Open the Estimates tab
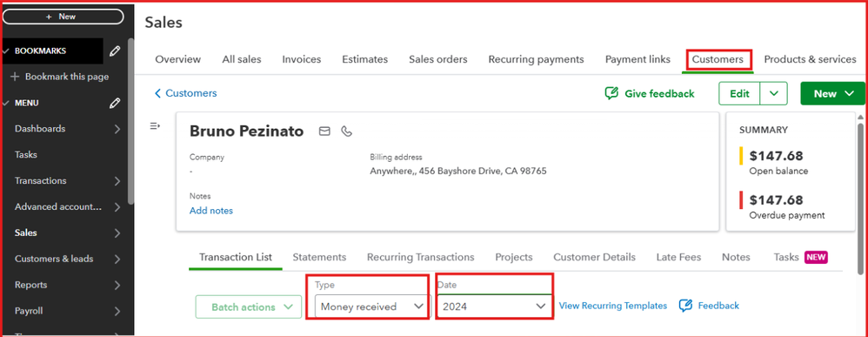Viewport: 868px width, 337px height. [x=364, y=59]
